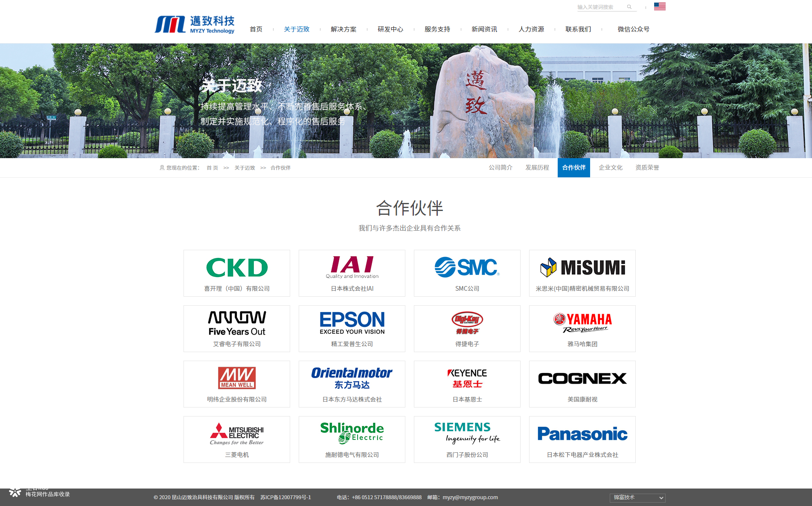Open the 新闻资讯 menu item
Screen dimensions: 812x506
coord(484,29)
